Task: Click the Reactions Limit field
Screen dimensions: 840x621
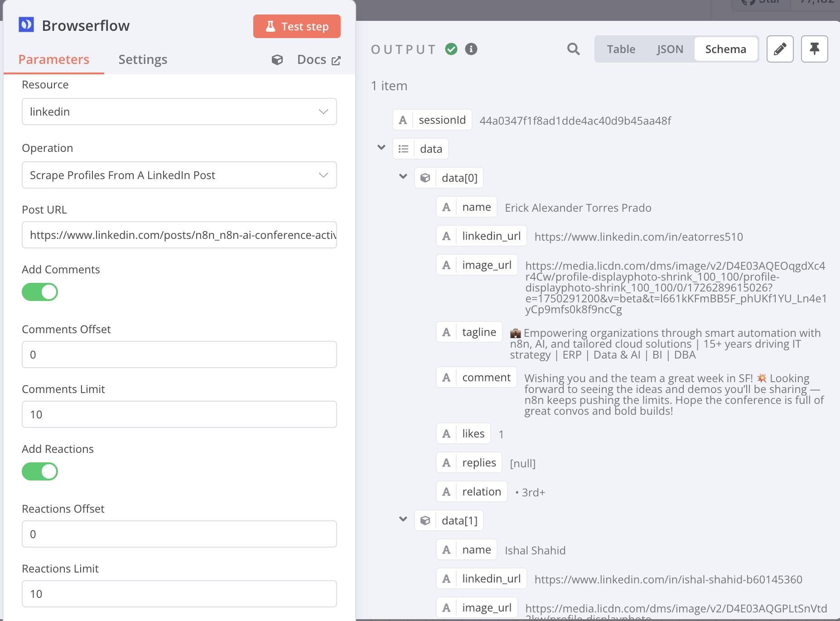Action: point(179,594)
